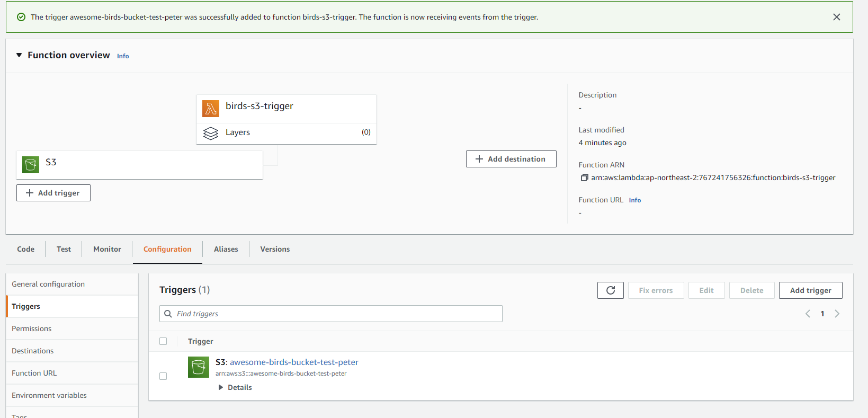Screen dimensions: 868x418
Task: Go to previous page of triggers
Action: coord(808,314)
